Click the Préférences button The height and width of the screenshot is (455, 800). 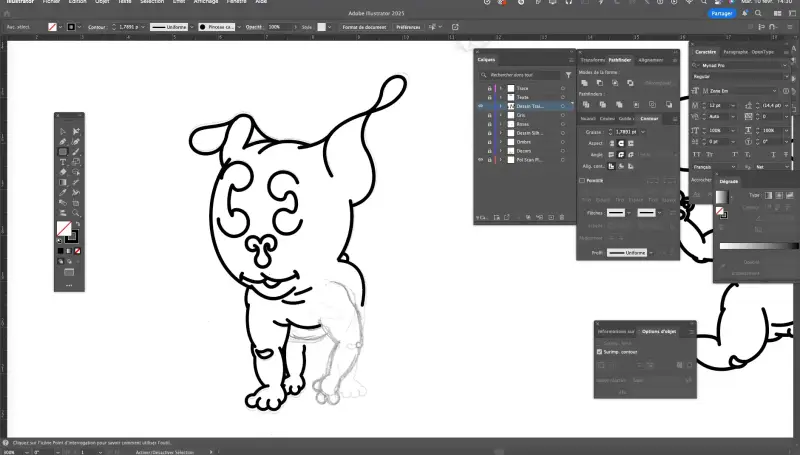point(407,27)
